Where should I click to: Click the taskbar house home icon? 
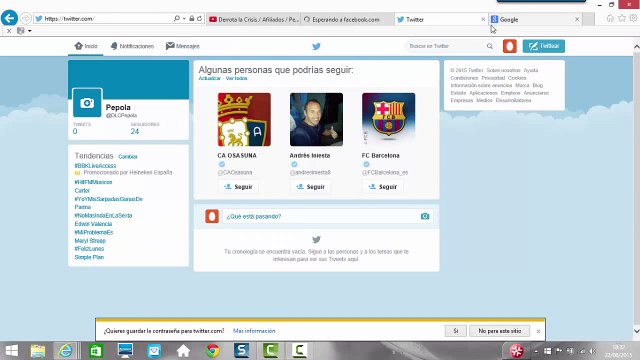pos(183,351)
